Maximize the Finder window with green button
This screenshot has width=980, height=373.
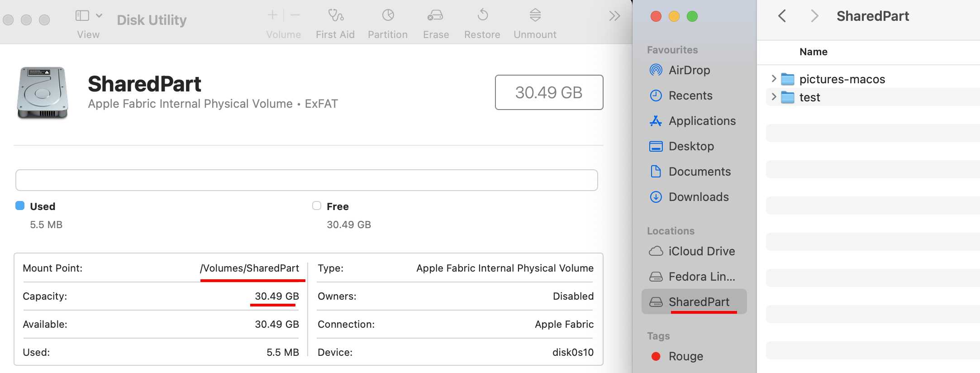point(692,16)
